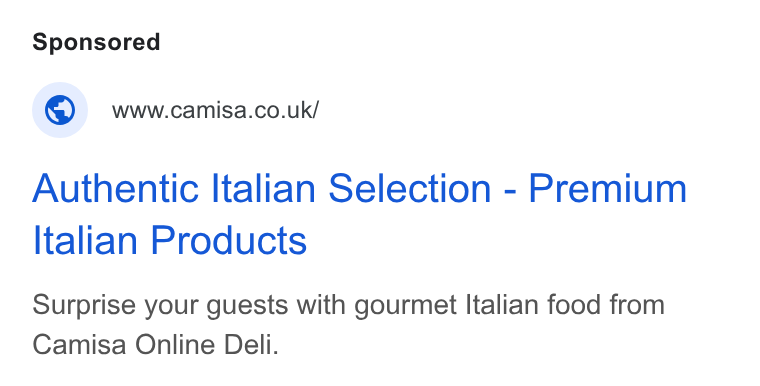Click the dash between Selection and Premium
Viewport: 760px width, 386px height.
click(x=510, y=192)
